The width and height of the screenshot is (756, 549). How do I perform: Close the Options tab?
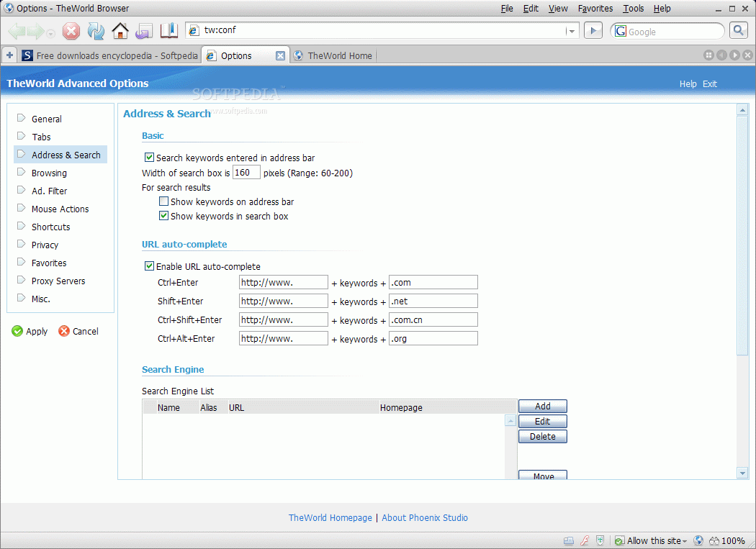pos(280,56)
